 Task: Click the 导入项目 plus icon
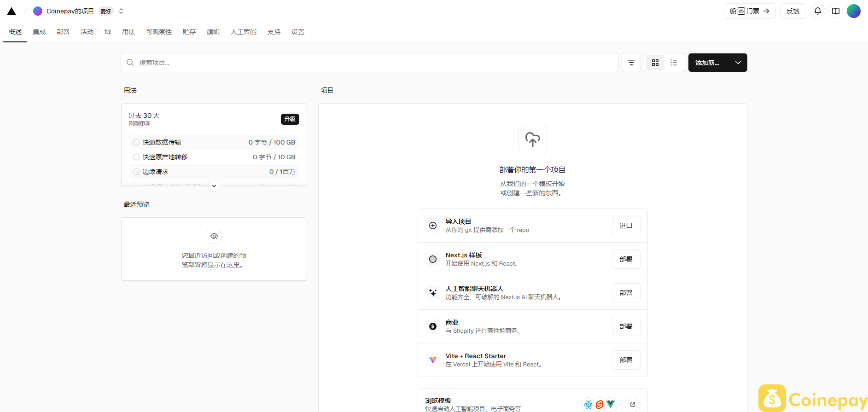click(x=433, y=226)
